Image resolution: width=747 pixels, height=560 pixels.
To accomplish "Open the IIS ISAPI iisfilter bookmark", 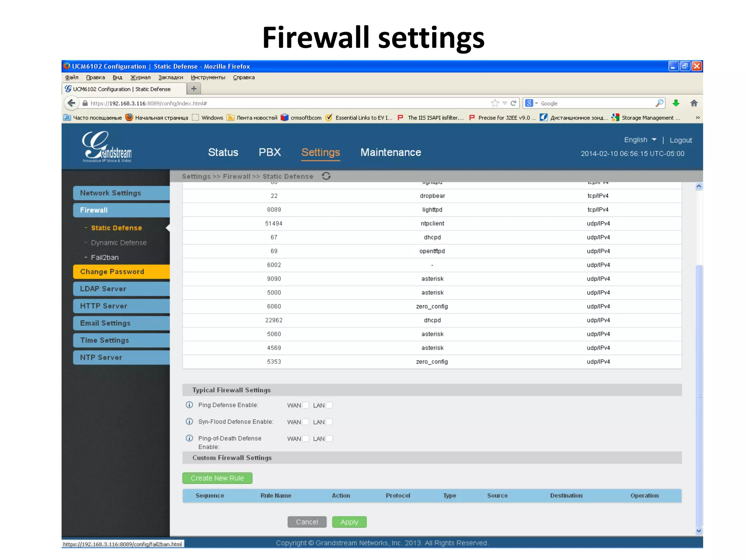I will 431,117.
